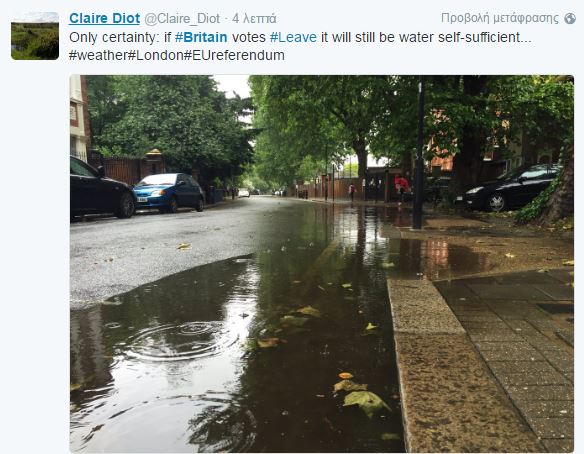Click the #London hashtag text
584x454 pixels.
pyautogui.click(x=156, y=55)
